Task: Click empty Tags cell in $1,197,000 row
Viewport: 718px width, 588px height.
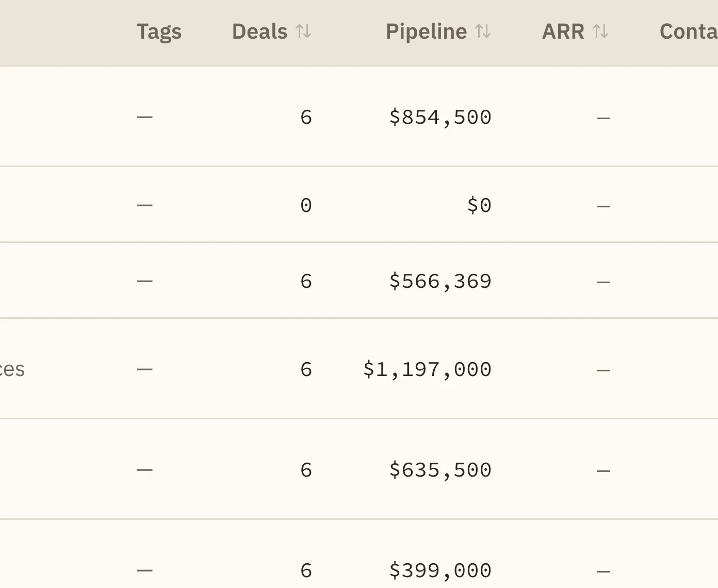Action: point(145,369)
